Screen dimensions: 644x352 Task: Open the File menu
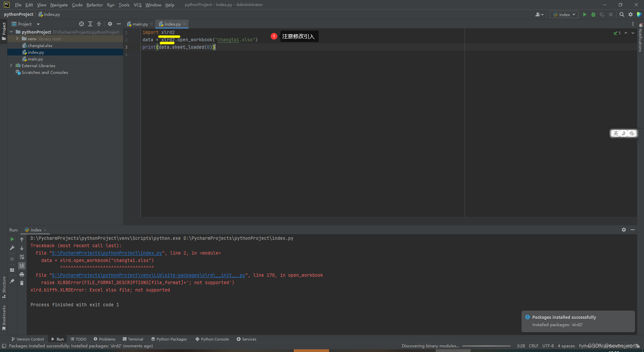tap(18, 5)
